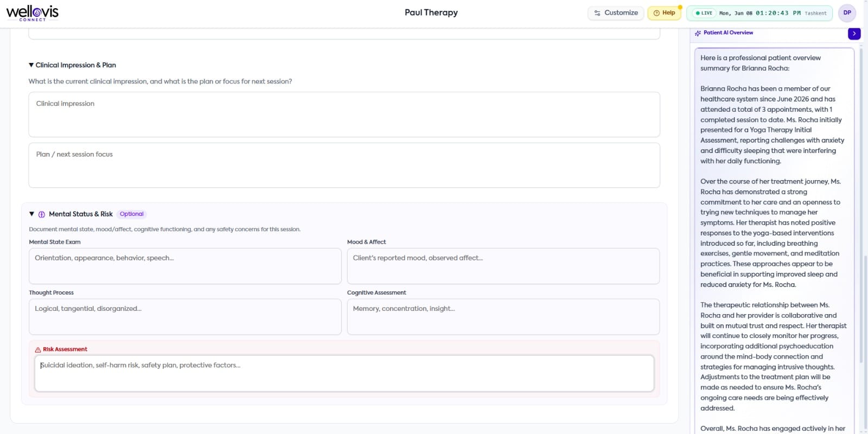
Task: Click into the Risk Assessment text area
Action: coord(344,373)
